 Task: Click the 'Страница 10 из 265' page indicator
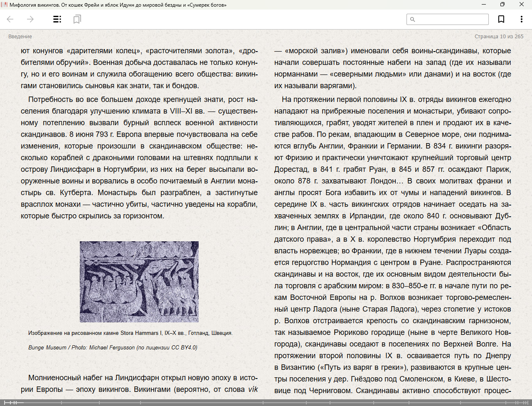[499, 37]
